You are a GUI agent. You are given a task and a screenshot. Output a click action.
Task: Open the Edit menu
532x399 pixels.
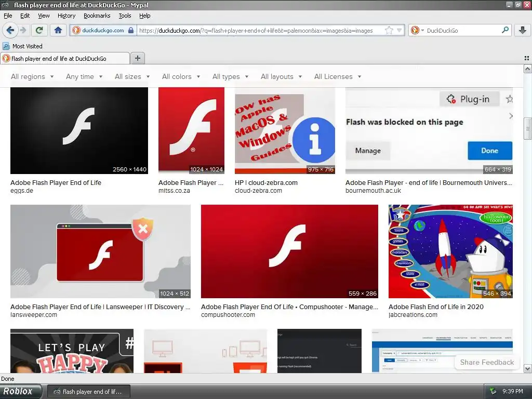(x=25, y=16)
